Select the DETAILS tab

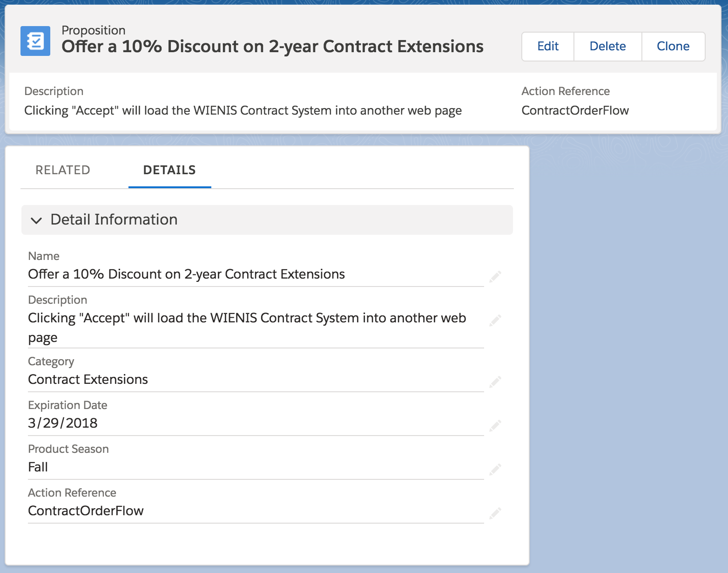[169, 170]
